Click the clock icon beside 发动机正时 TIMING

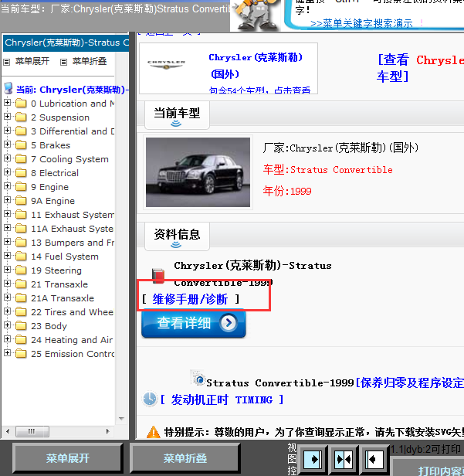pyautogui.click(x=150, y=399)
